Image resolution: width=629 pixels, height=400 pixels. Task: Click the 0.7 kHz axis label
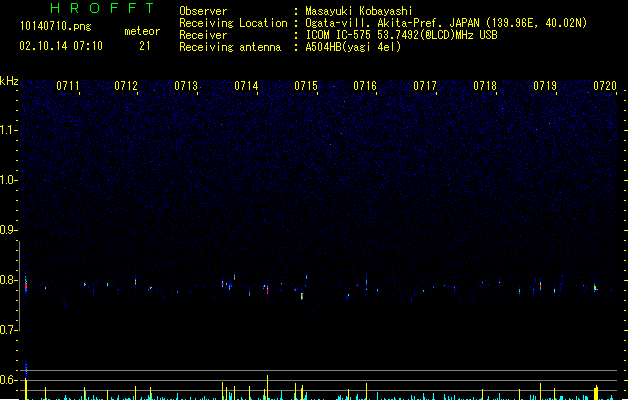tap(8, 330)
